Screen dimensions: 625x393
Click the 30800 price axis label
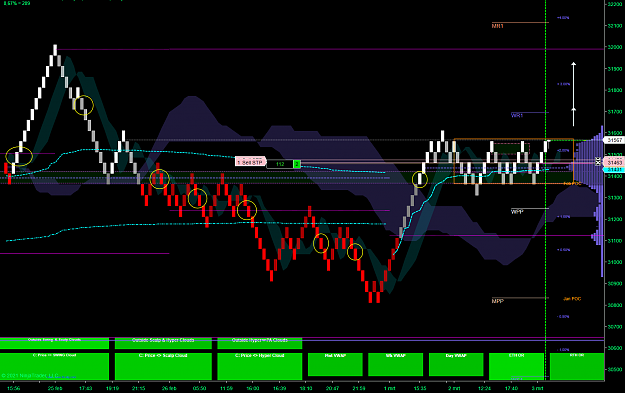[614, 305]
